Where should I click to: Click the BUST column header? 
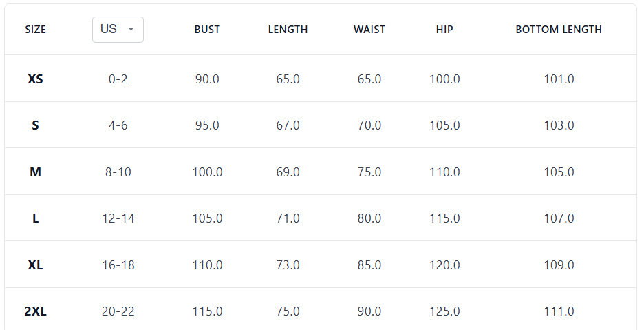click(207, 30)
